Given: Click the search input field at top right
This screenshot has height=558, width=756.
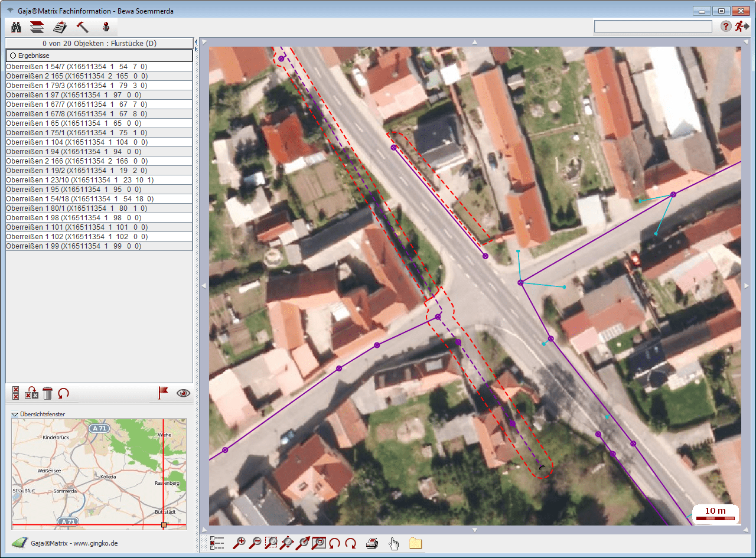Looking at the screenshot, I should click(x=653, y=27).
